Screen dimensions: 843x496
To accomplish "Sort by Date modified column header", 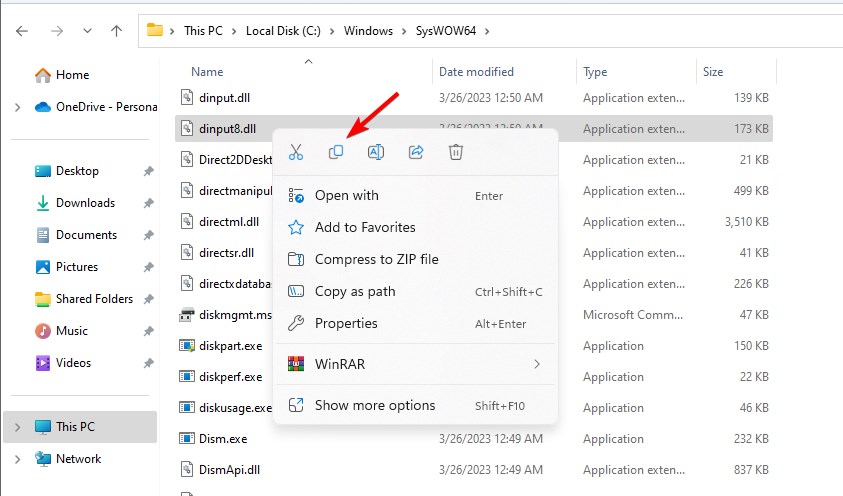I will pyautogui.click(x=476, y=72).
